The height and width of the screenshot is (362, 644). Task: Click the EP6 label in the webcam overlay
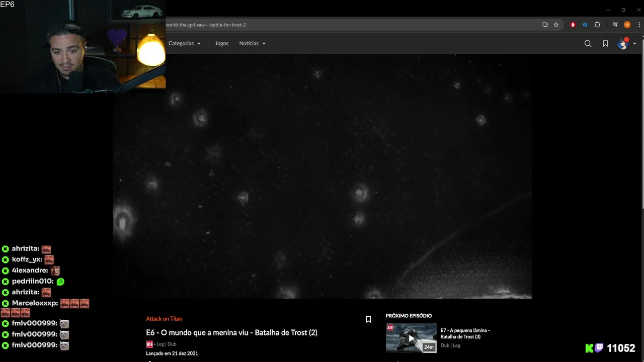(8, 5)
